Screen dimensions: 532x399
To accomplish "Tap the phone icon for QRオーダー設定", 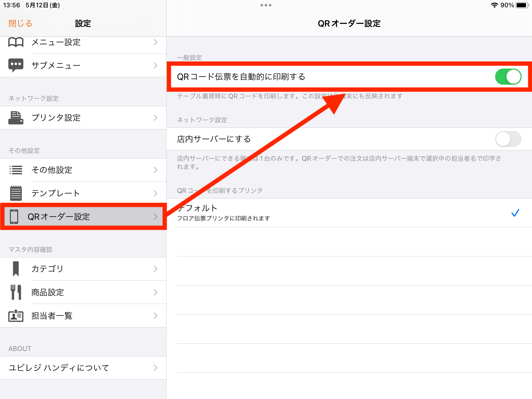I will tap(14, 216).
